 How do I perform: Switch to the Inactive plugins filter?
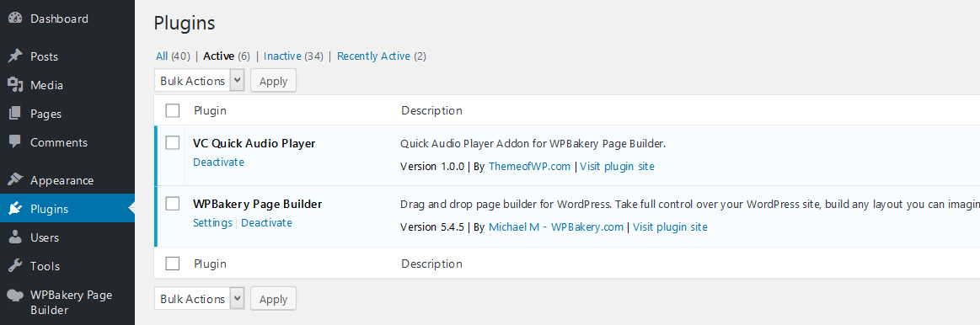282,56
